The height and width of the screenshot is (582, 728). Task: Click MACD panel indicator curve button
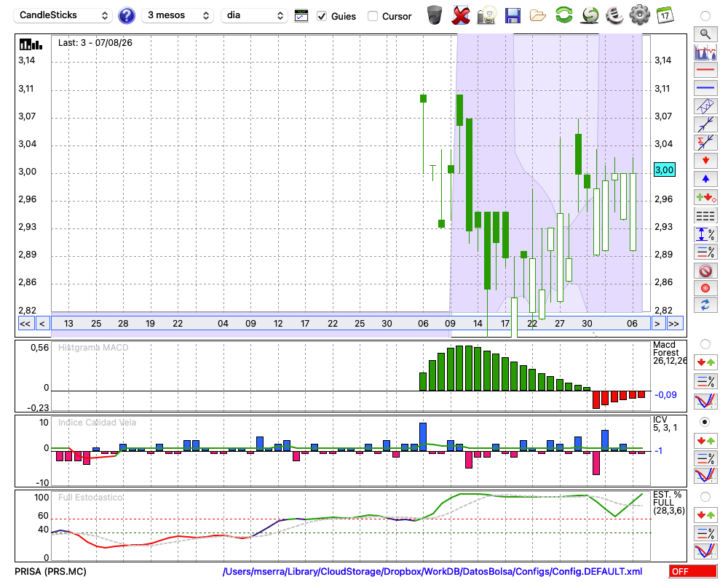tap(705, 401)
